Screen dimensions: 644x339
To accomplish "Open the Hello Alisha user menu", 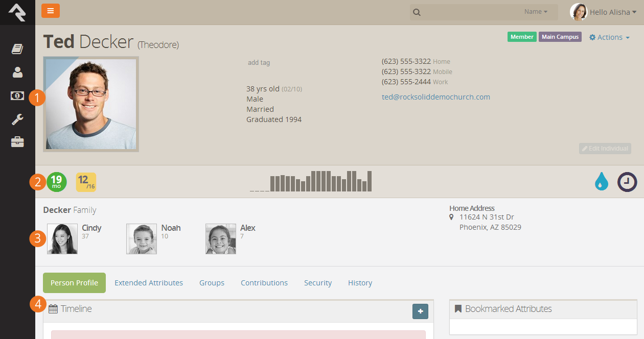I will pyautogui.click(x=613, y=12).
